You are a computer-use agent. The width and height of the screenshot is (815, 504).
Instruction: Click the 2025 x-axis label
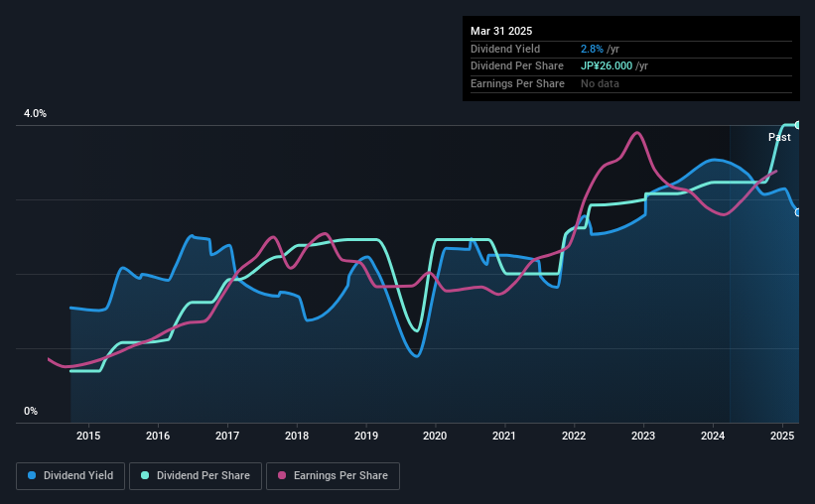782,436
